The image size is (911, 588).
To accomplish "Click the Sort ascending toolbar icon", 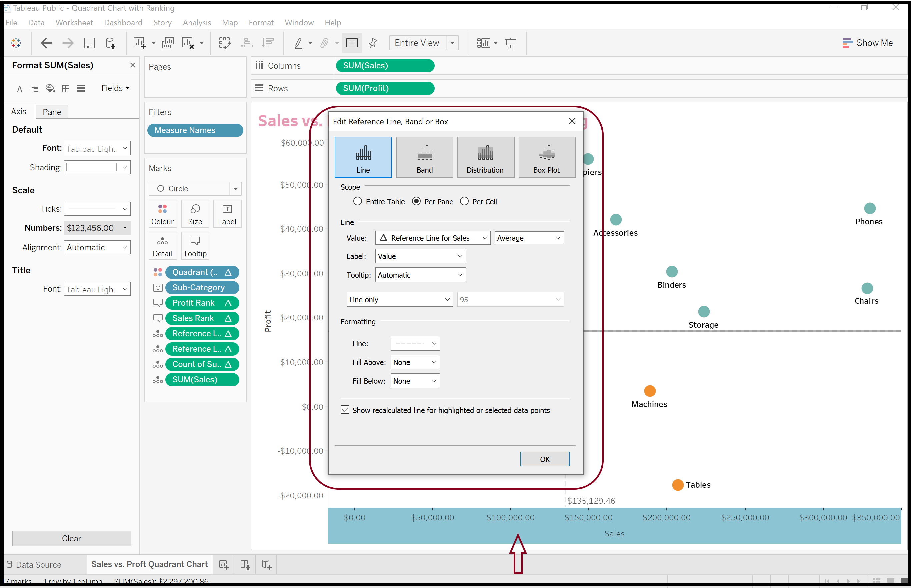I will (x=246, y=43).
